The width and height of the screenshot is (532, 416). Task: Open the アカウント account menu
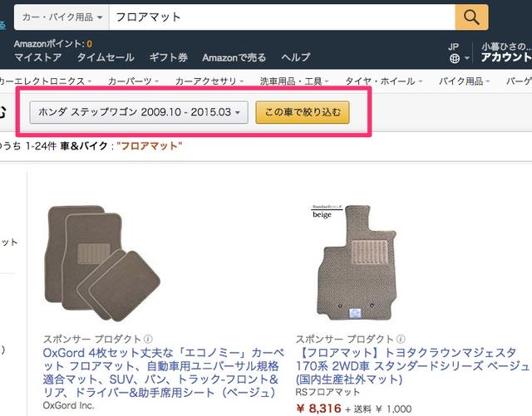pos(506,53)
